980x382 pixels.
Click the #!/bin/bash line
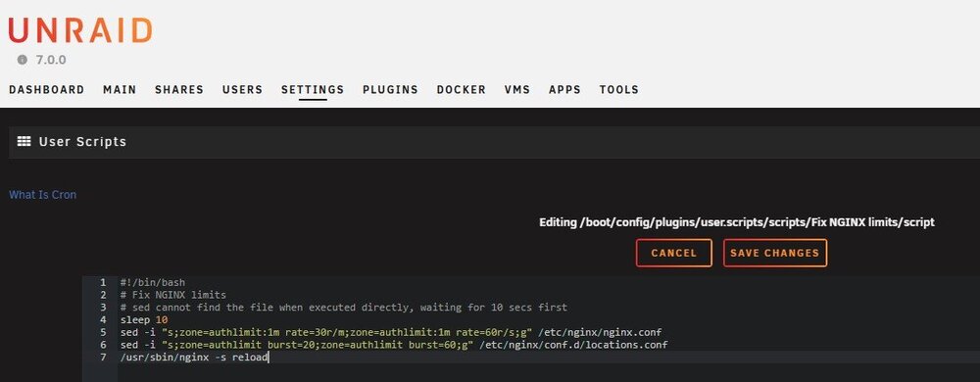[153, 282]
